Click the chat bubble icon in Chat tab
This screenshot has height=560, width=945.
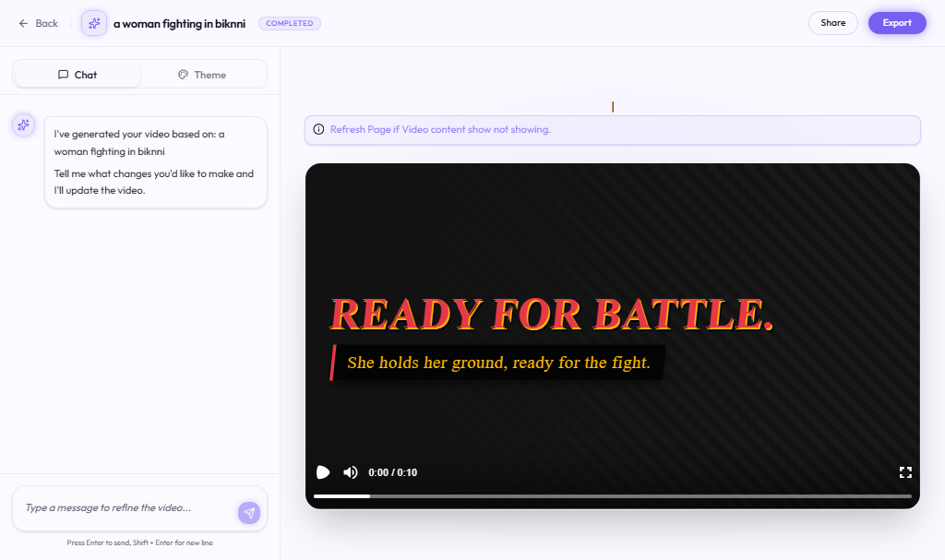pyautogui.click(x=63, y=75)
